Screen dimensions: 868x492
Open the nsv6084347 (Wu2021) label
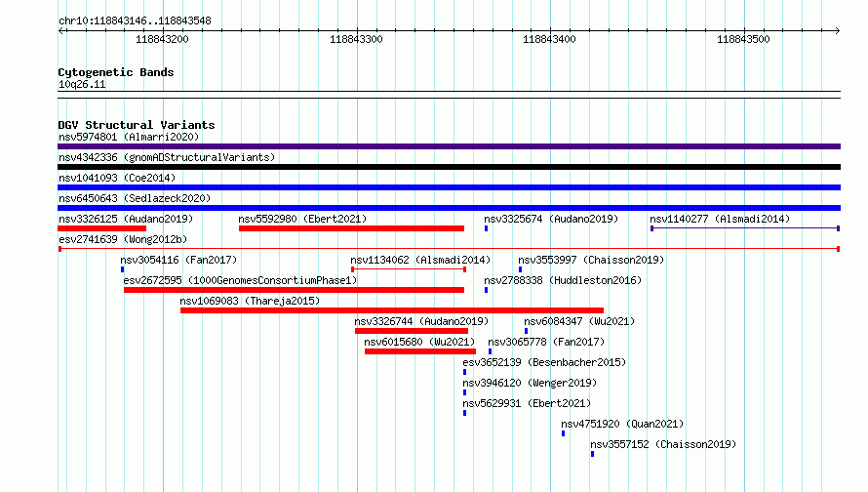point(579,321)
